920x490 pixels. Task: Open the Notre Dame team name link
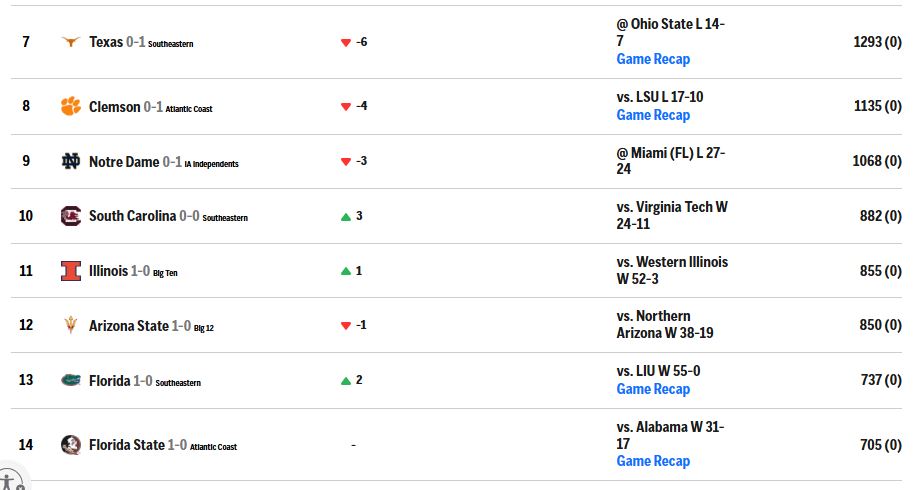tap(124, 161)
